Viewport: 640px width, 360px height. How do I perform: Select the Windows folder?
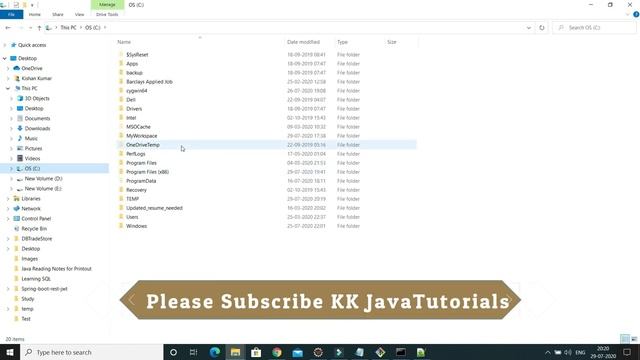[x=136, y=226]
